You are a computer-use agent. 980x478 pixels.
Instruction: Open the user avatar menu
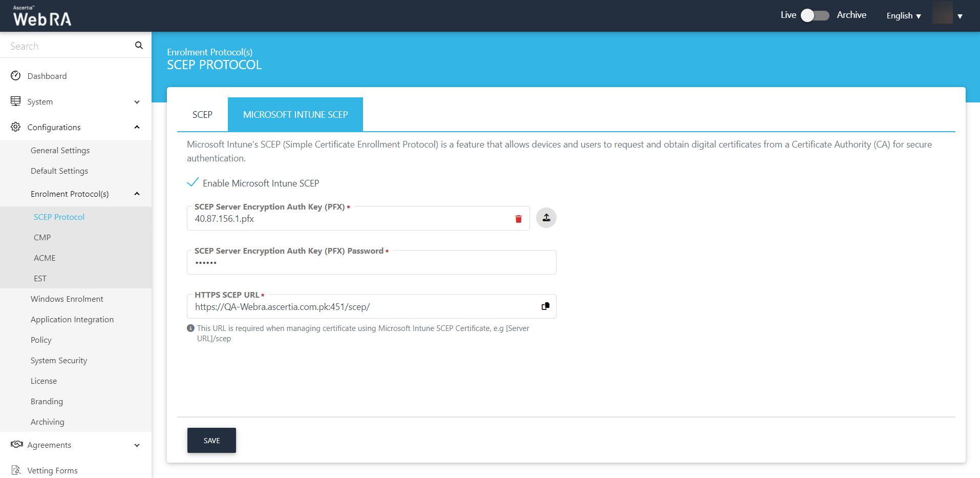point(942,12)
